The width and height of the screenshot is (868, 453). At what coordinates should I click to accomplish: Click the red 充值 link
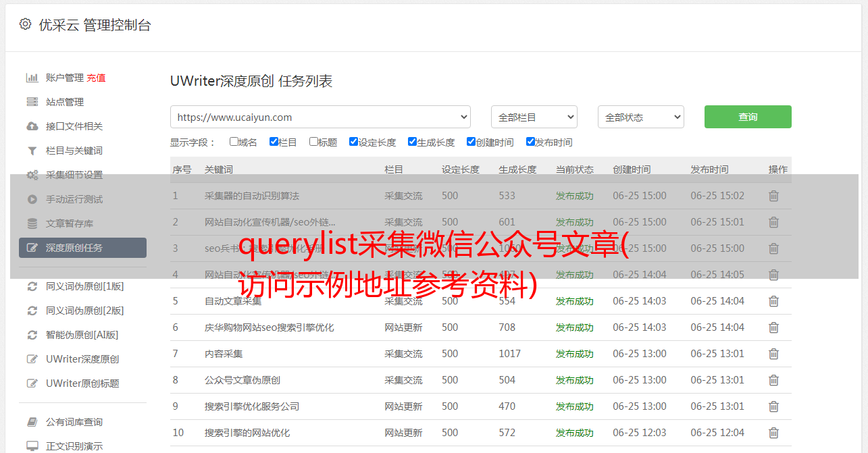[x=96, y=78]
